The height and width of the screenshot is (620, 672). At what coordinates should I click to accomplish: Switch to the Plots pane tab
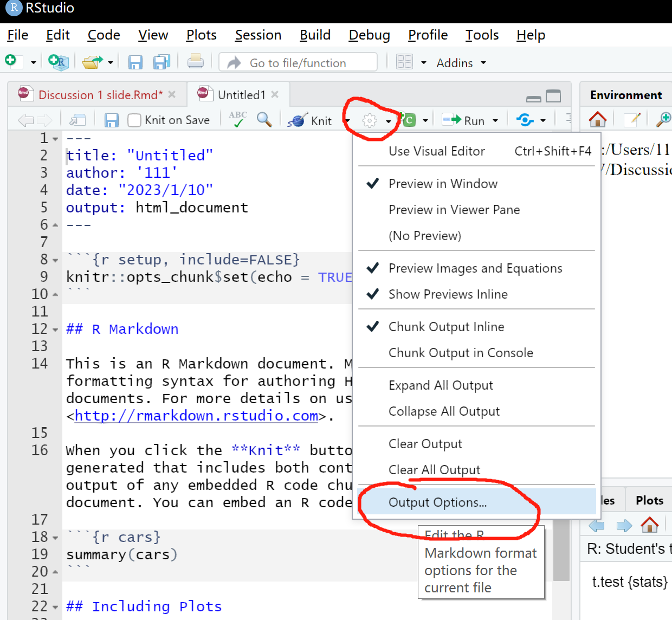click(x=649, y=500)
